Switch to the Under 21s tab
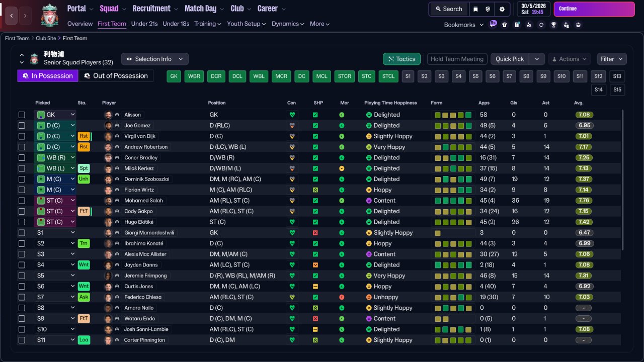The image size is (644, 362). [x=144, y=24]
